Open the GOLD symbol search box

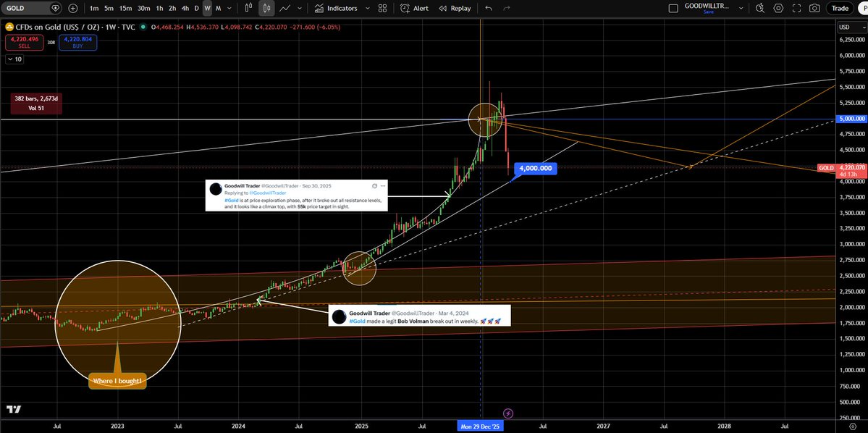click(x=25, y=8)
